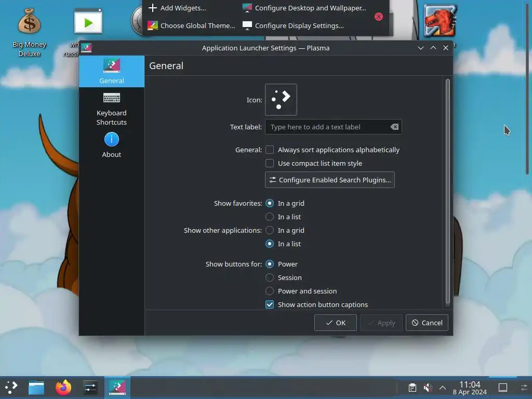Clear the text label field
The height and width of the screenshot is (399, 532).
(x=394, y=127)
